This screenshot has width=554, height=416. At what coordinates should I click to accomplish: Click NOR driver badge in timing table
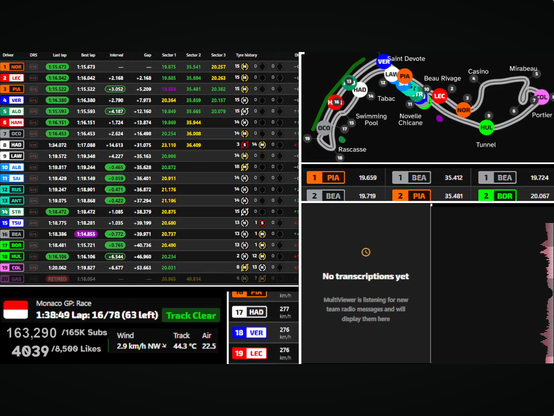coord(12,67)
